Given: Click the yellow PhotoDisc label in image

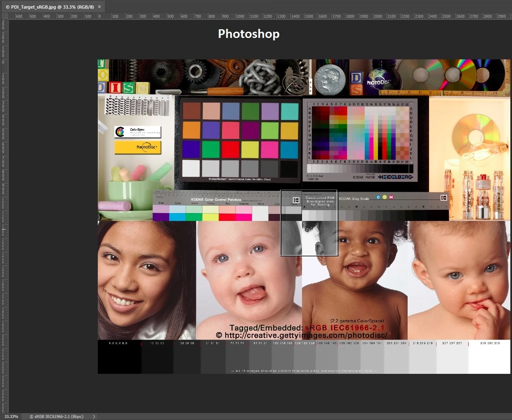Looking at the screenshot, I should point(138,147).
